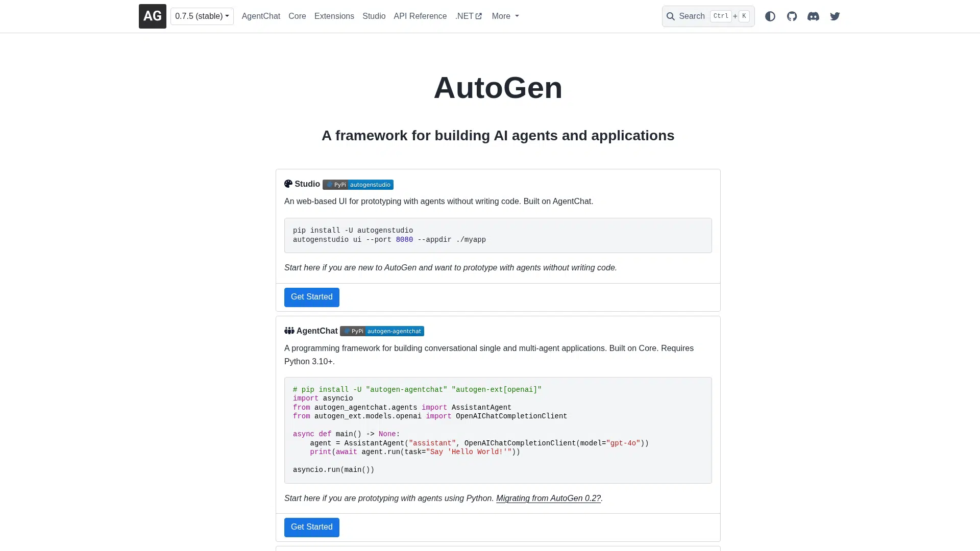
Task: Open the API Reference nav item
Action: tap(420, 16)
